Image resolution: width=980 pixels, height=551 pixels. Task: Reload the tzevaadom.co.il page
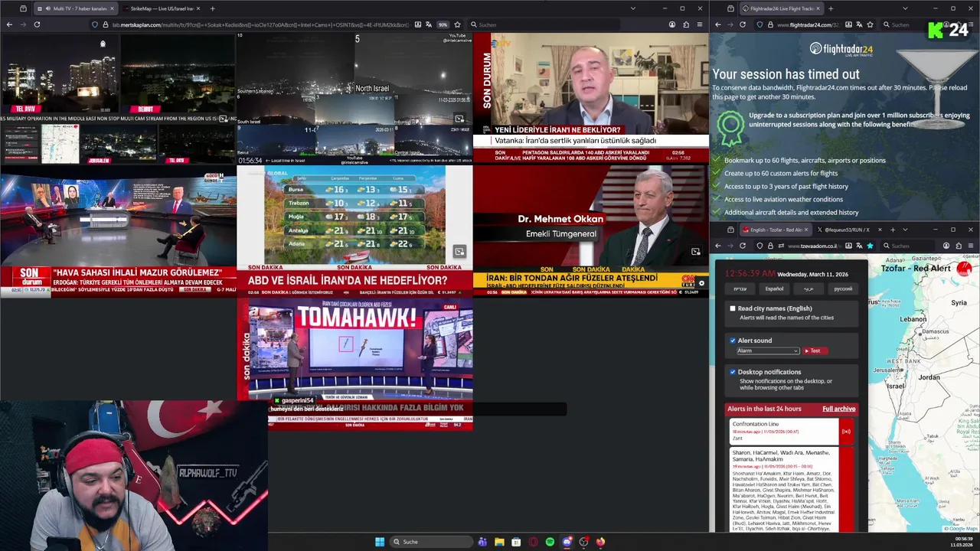[x=743, y=246]
